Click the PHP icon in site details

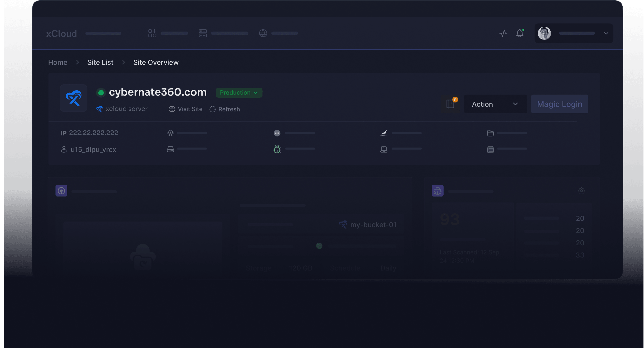point(277,133)
